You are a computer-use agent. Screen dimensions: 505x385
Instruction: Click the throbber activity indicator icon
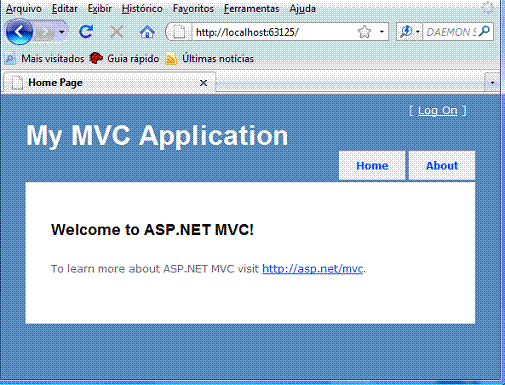pyautogui.click(x=487, y=8)
